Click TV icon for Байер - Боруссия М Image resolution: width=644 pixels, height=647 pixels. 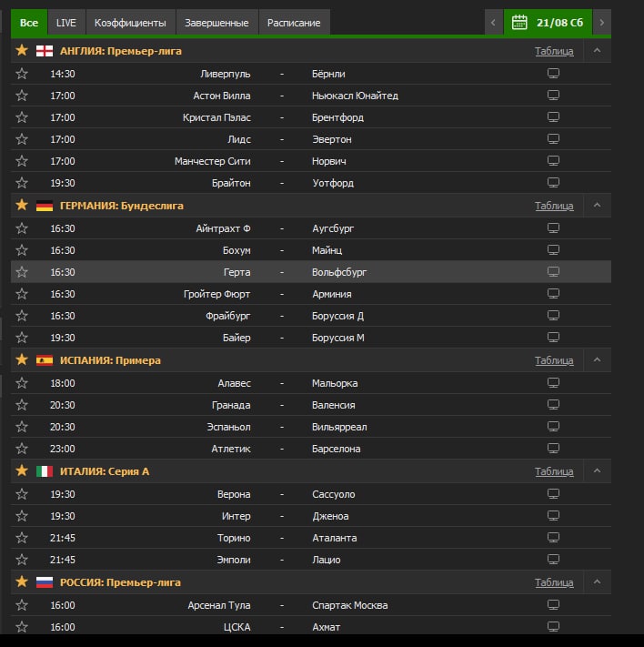(553, 338)
